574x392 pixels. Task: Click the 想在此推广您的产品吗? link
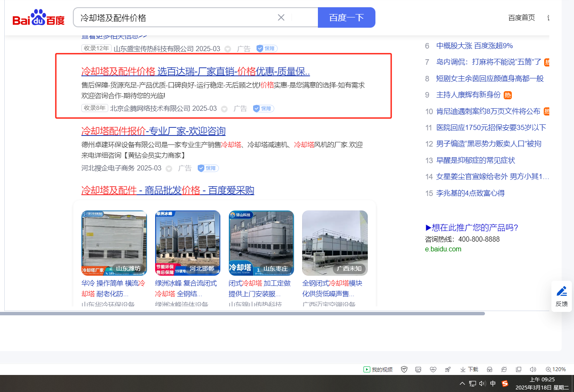tap(472, 228)
